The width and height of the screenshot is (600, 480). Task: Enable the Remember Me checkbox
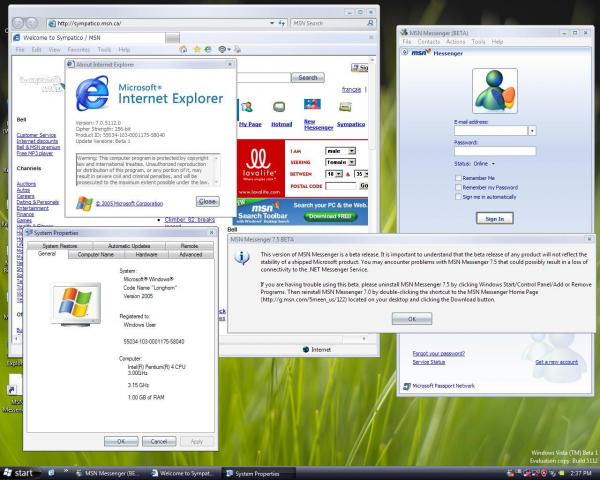458,178
